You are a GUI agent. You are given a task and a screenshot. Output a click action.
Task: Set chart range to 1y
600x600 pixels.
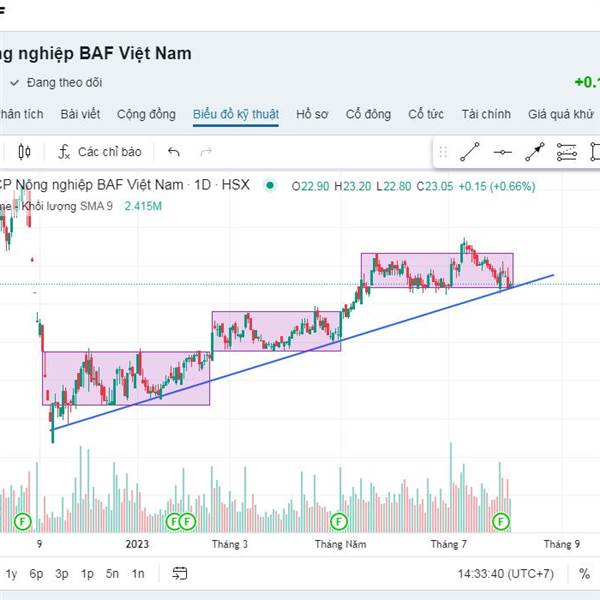click(11, 574)
